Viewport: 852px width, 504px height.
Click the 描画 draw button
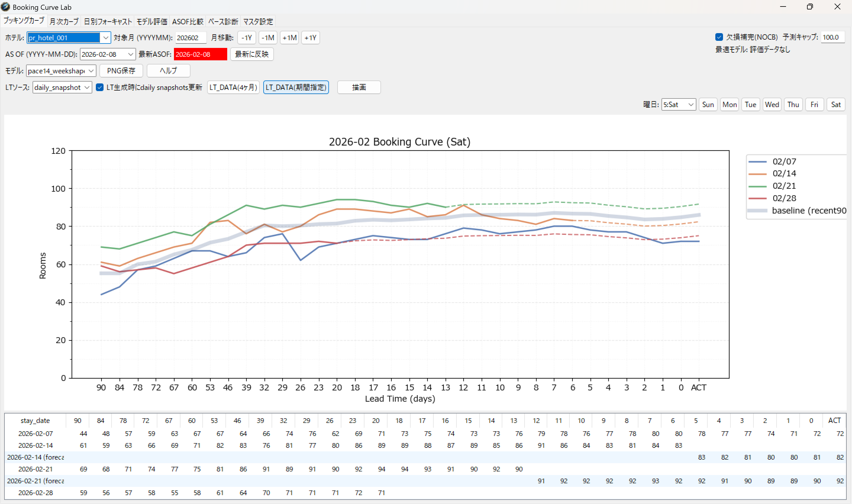[x=359, y=87]
